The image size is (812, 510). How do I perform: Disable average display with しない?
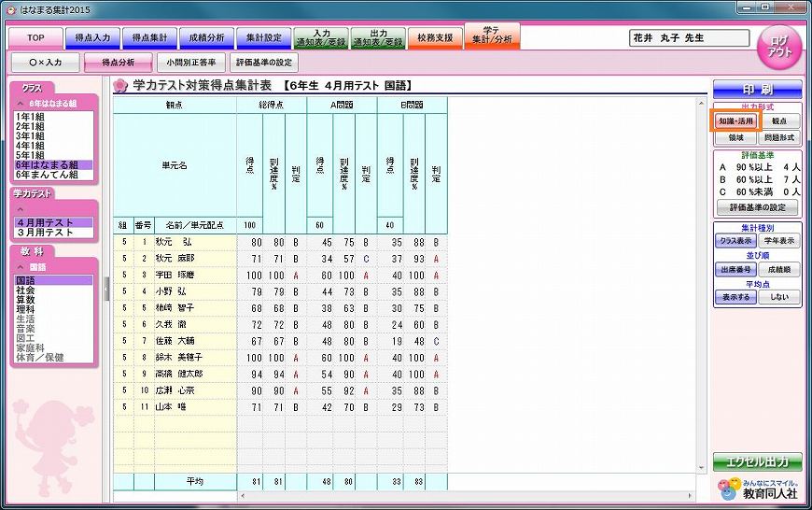point(778,297)
